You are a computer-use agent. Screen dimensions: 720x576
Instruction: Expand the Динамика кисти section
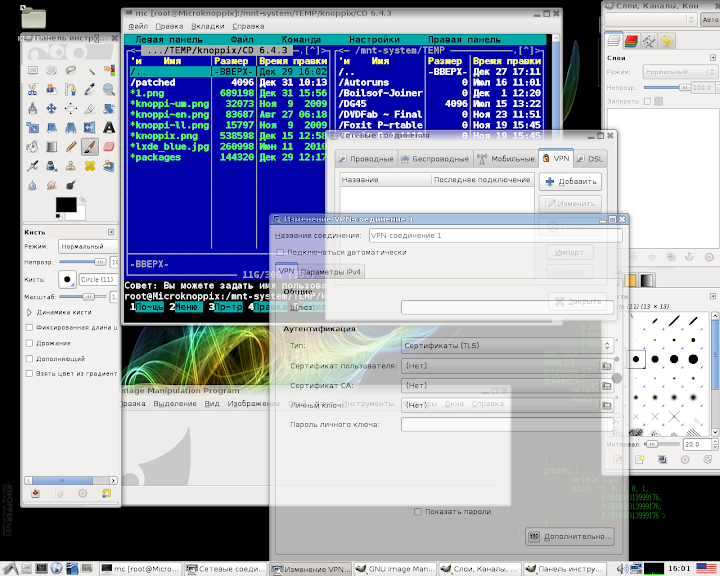pyautogui.click(x=29, y=312)
